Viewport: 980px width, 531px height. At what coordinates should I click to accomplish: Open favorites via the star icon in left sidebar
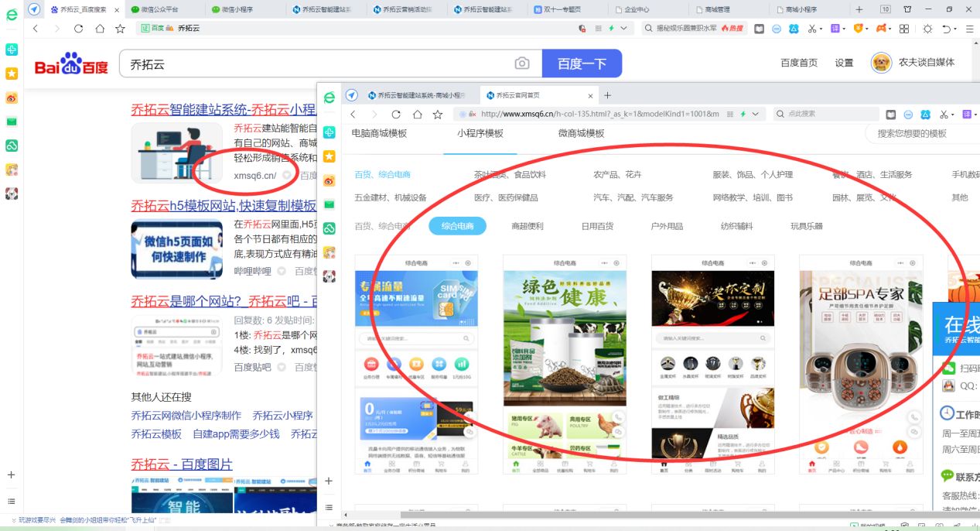[x=11, y=74]
